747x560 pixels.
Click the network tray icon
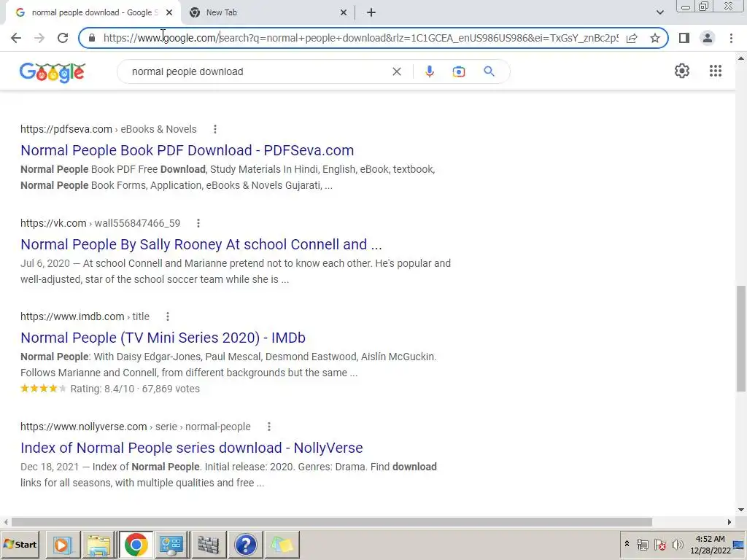click(x=642, y=544)
